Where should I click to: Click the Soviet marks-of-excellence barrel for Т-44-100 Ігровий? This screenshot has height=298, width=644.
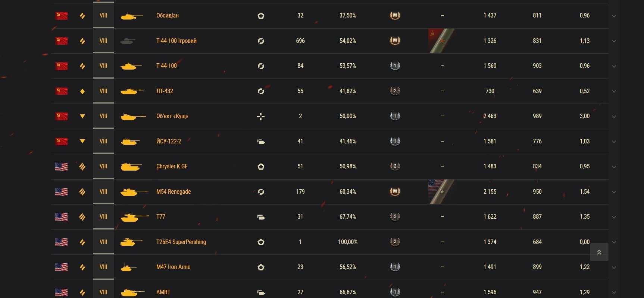click(x=441, y=41)
